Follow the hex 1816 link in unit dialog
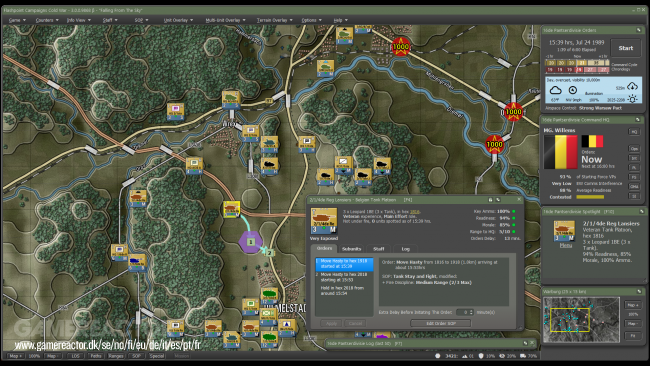 pos(414,212)
